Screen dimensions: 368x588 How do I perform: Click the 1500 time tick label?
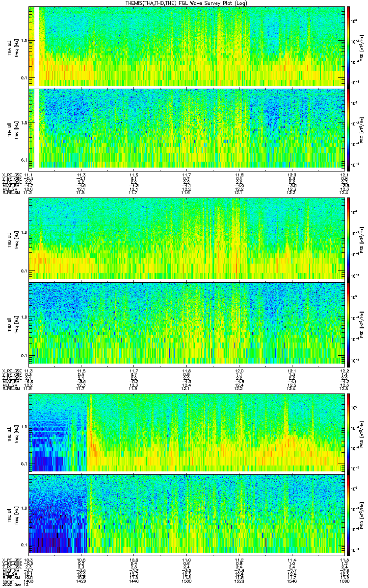coord(186,581)
